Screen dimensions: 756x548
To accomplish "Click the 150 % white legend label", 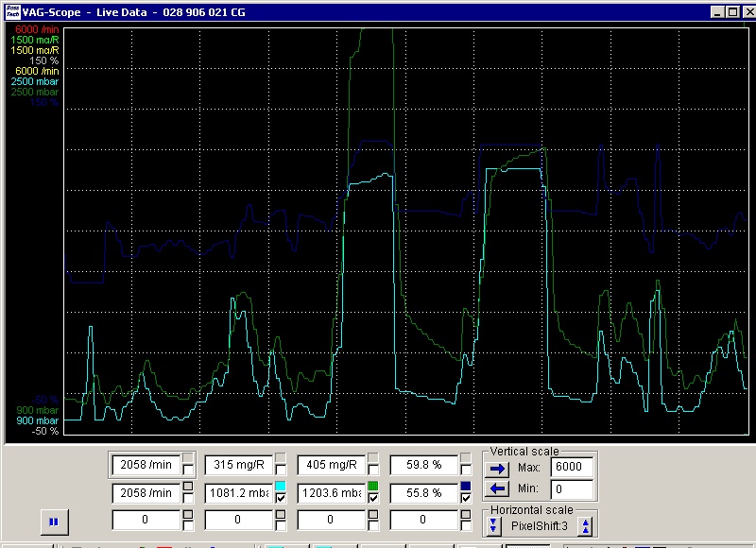I will pyautogui.click(x=43, y=60).
